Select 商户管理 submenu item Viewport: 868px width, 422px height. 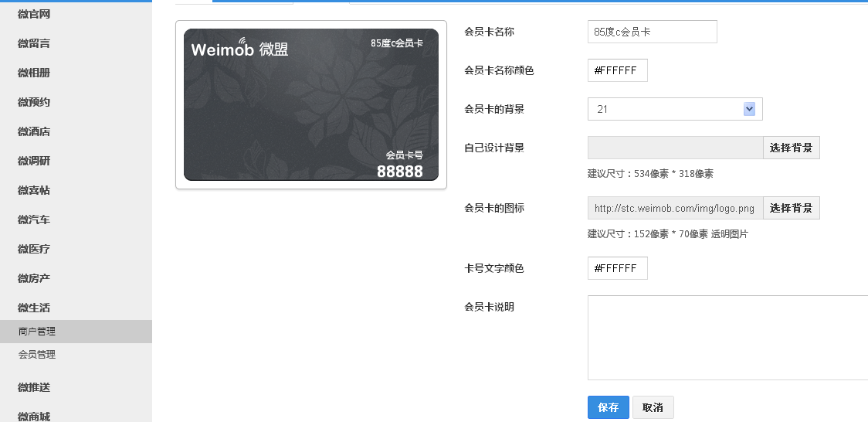pyautogui.click(x=76, y=331)
